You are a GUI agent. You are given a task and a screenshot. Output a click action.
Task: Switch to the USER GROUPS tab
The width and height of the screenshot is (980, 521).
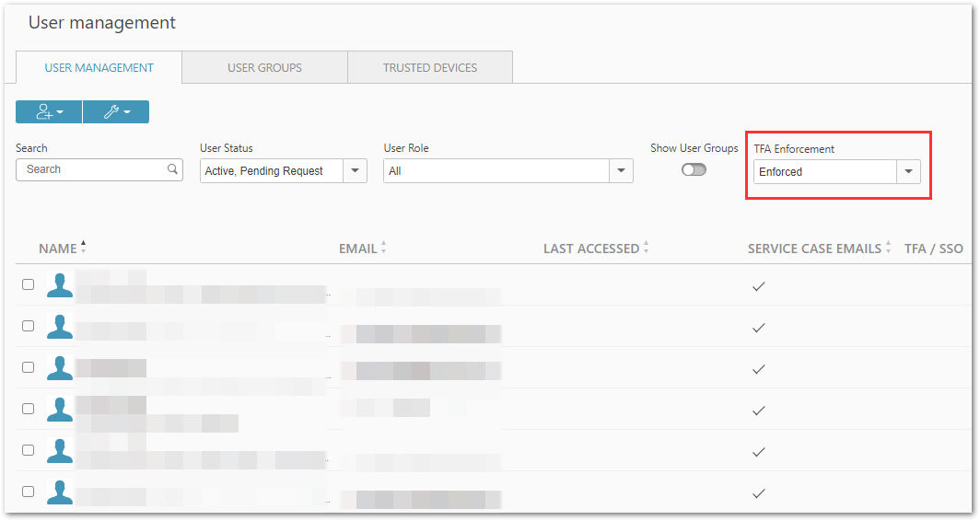tap(264, 67)
